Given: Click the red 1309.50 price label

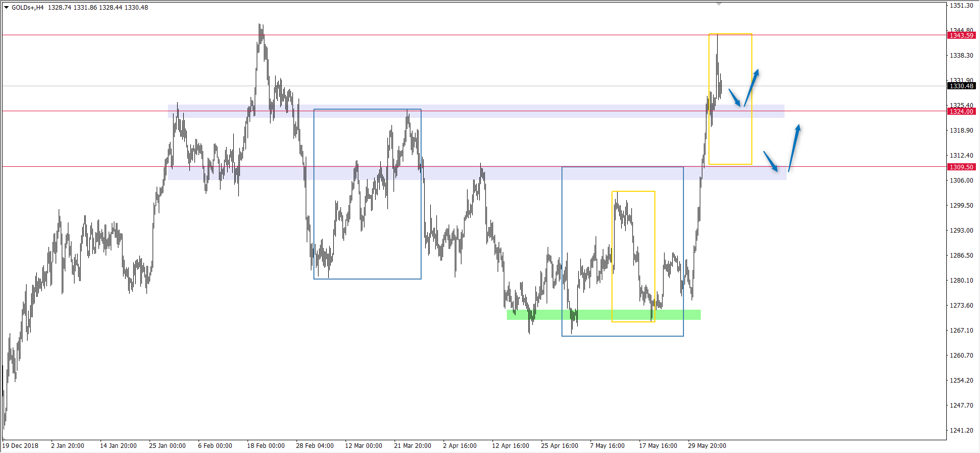Looking at the screenshot, I should coord(962,167).
